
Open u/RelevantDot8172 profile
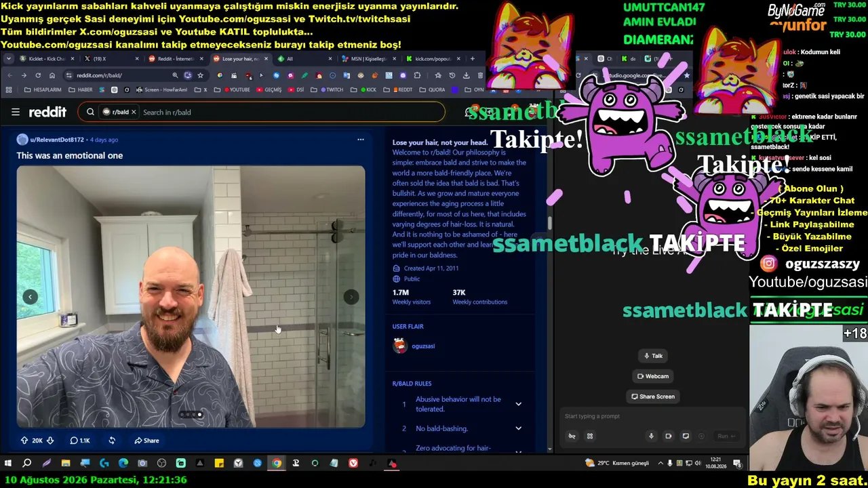[x=57, y=140]
